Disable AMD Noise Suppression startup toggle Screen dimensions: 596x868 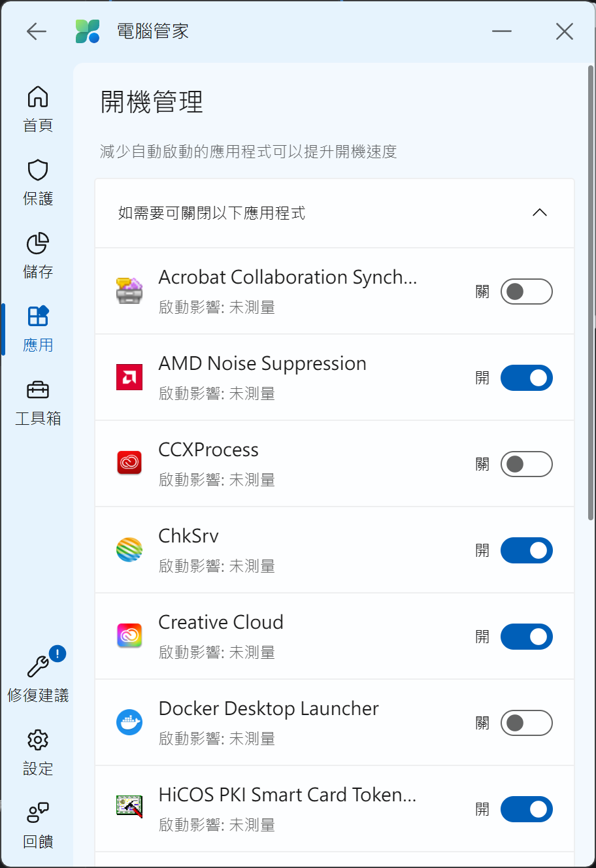click(x=526, y=378)
